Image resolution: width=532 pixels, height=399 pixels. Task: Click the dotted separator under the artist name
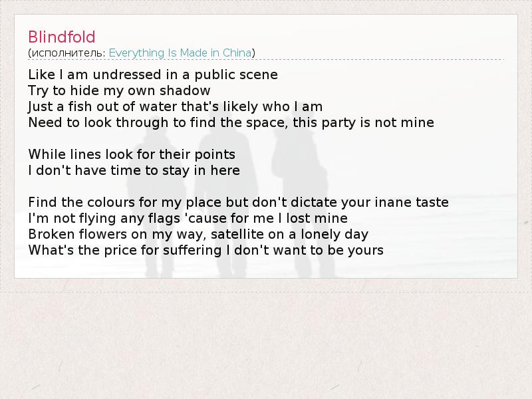point(266,60)
